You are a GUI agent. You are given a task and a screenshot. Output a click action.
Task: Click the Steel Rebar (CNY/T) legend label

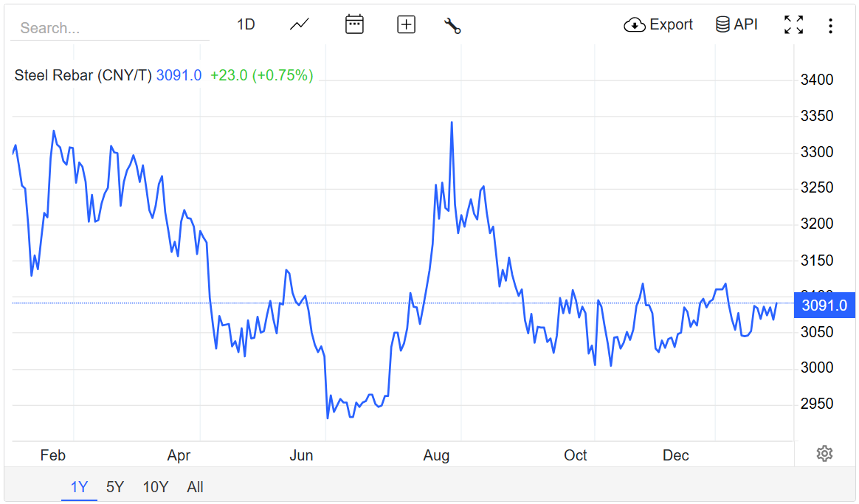pyautogui.click(x=83, y=75)
